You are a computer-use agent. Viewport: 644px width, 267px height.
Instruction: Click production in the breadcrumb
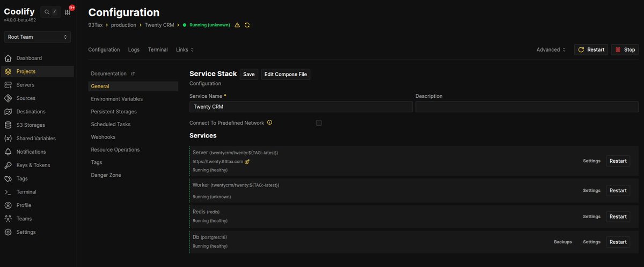pyautogui.click(x=123, y=25)
